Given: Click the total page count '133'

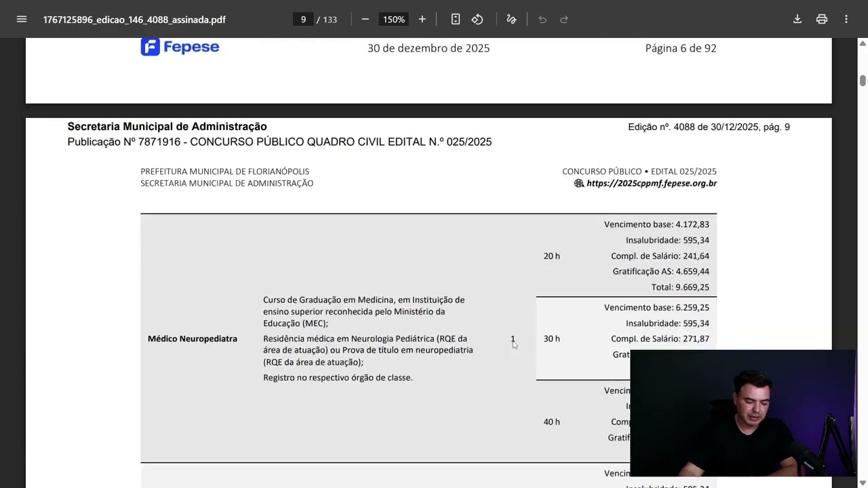Looking at the screenshot, I should coord(330,20).
